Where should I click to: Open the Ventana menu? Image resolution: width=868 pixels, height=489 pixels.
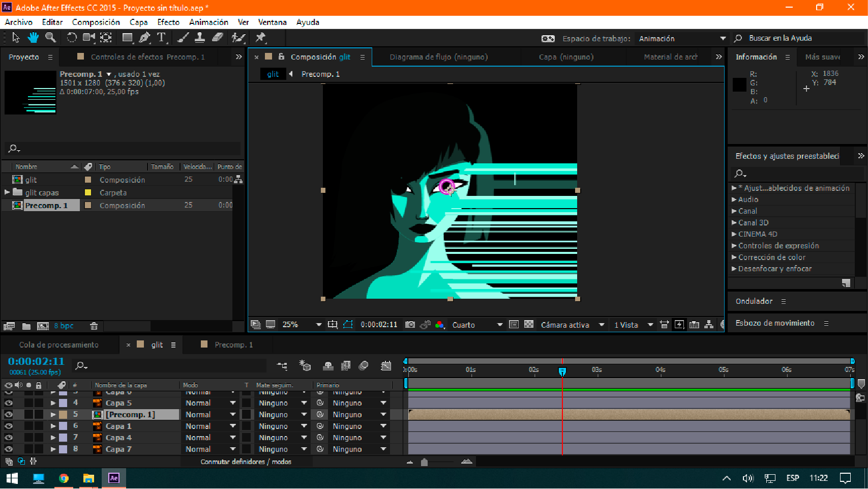tap(272, 22)
